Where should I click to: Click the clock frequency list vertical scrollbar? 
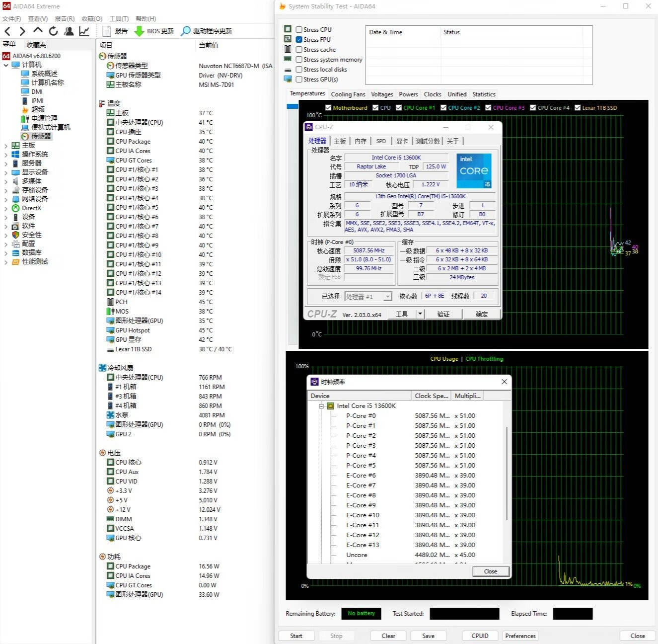click(507, 473)
